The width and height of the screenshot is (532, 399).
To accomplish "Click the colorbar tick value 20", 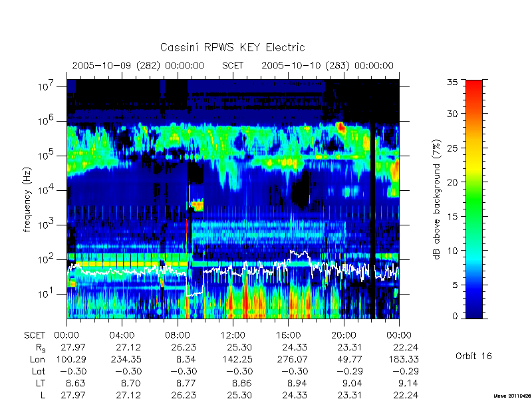I will [x=452, y=182].
